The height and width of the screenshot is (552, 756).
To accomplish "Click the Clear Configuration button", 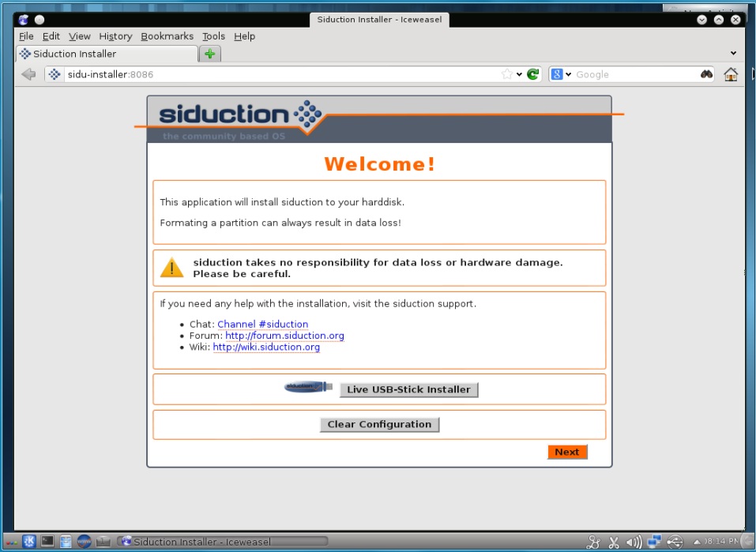I will (379, 424).
